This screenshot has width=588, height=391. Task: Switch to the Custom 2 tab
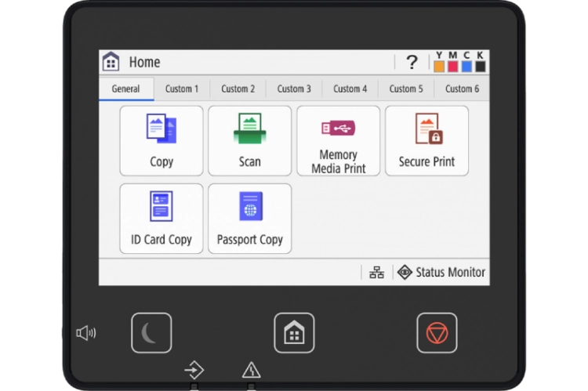pyautogui.click(x=238, y=89)
